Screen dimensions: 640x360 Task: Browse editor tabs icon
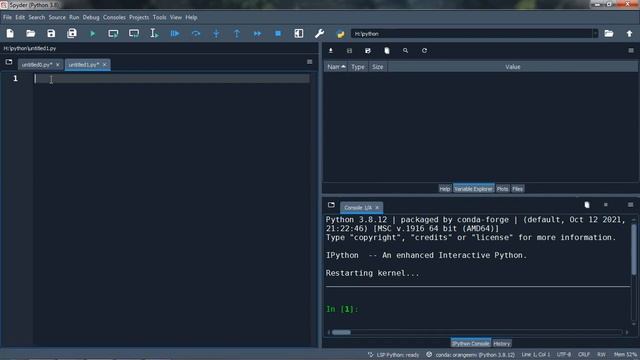click(x=9, y=62)
